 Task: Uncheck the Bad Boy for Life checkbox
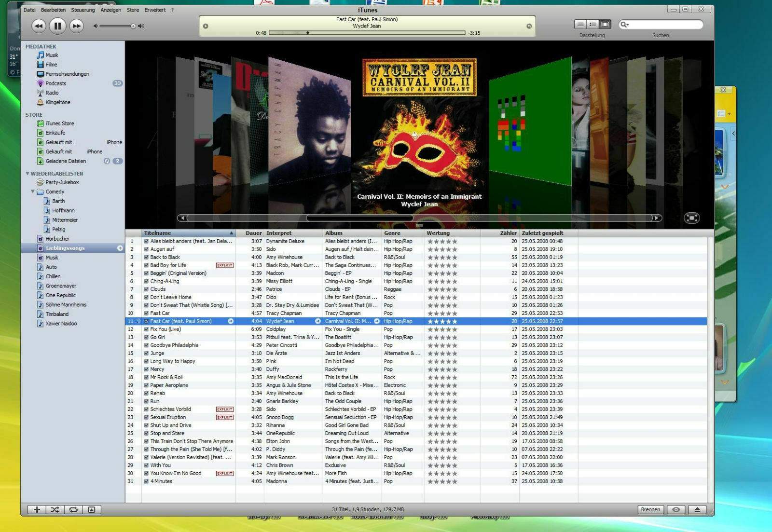tap(146, 265)
